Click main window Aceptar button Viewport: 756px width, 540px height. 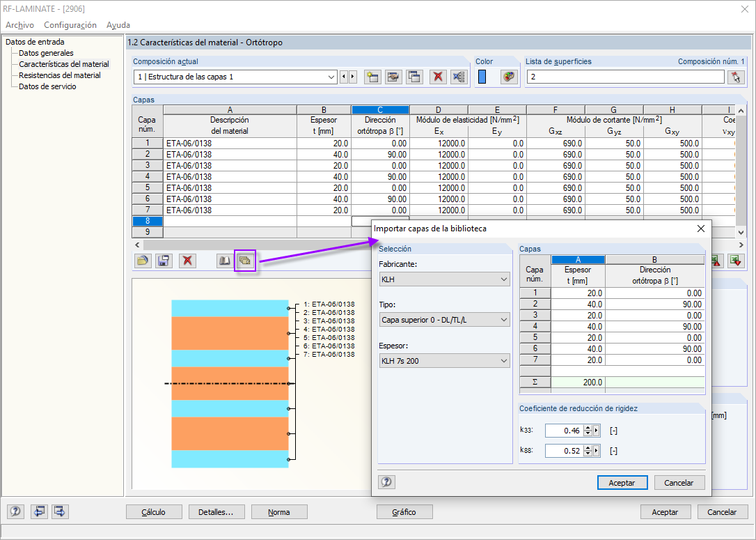[666, 512]
